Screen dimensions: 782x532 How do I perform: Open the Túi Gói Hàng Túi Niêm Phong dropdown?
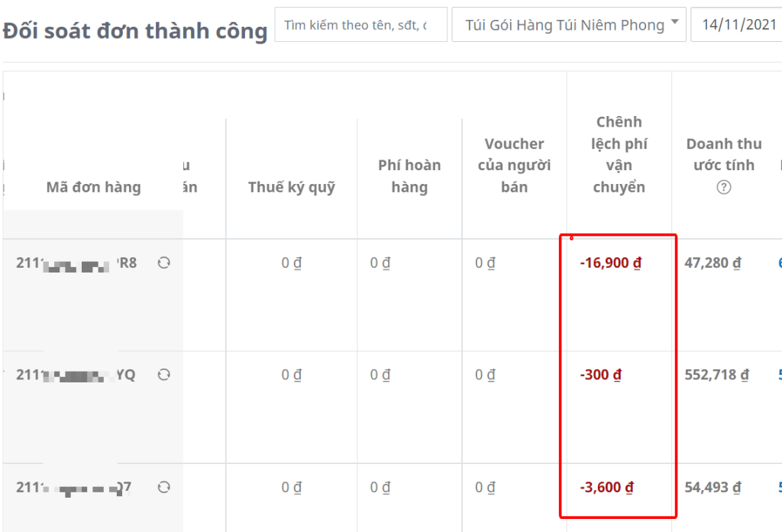click(x=569, y=25)
